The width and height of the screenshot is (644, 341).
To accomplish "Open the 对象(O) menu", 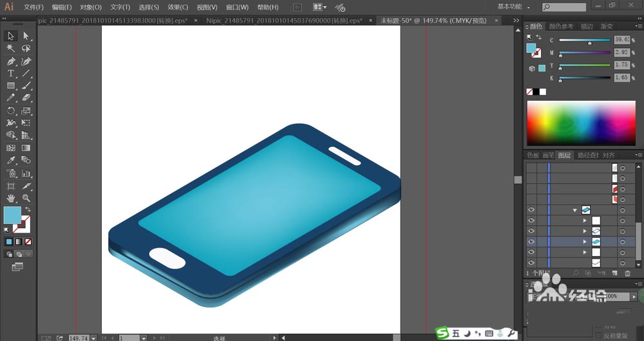I will tap(91, 7).
